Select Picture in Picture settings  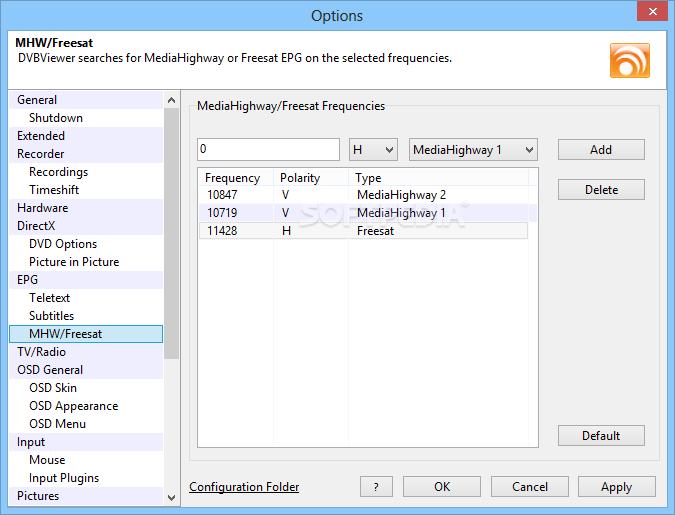[x=86, y=262]
